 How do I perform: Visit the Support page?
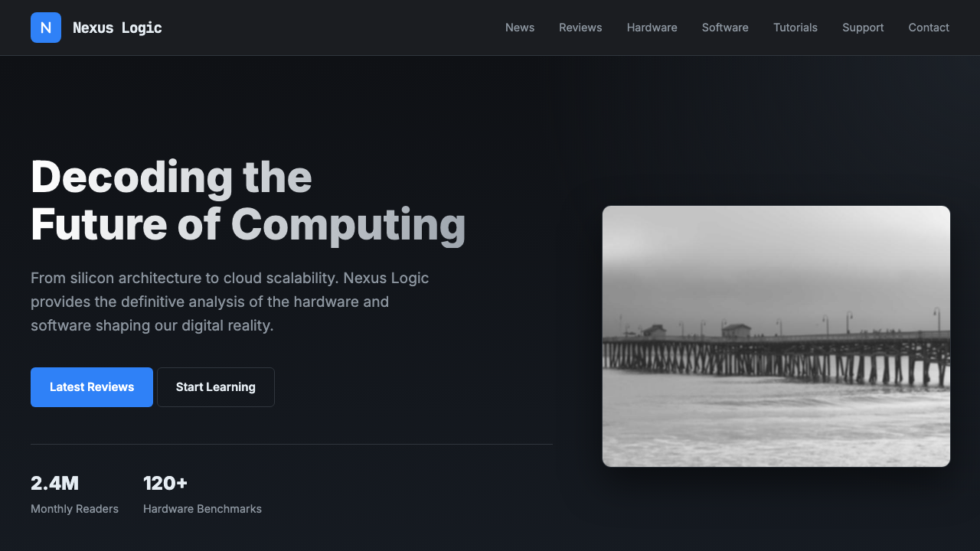(863, 28)
